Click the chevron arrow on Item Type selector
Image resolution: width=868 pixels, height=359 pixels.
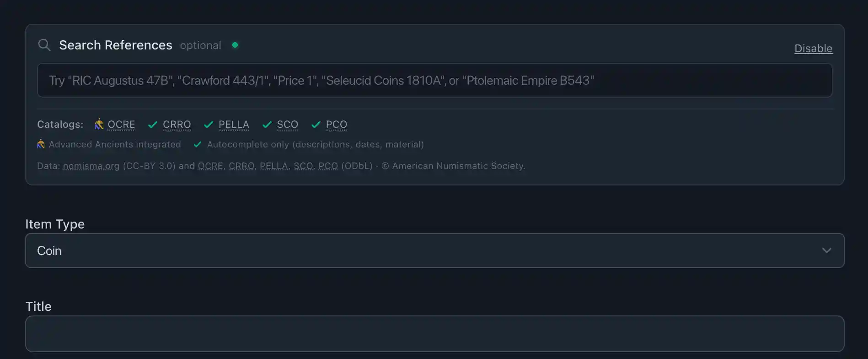click(826, 250)
